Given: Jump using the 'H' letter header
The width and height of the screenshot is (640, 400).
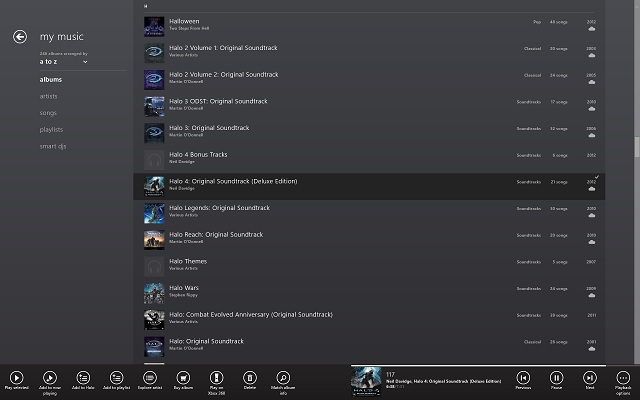Looking at the screenshot, I should click(146, 6).
